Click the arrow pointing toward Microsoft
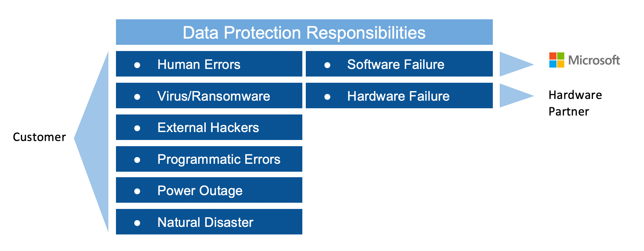The width and height of the screenshot is (644, 251). tap(514, 64)
